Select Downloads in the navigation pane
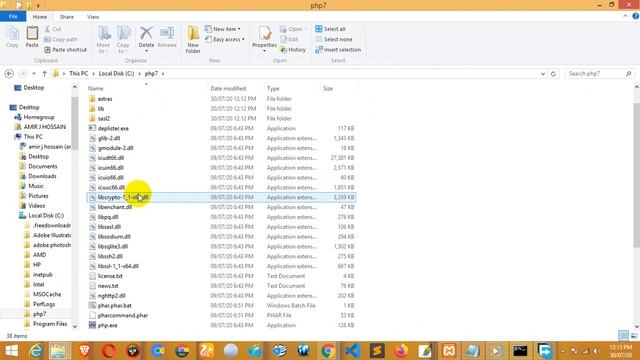Screen dimensions: 640x360 42,176
